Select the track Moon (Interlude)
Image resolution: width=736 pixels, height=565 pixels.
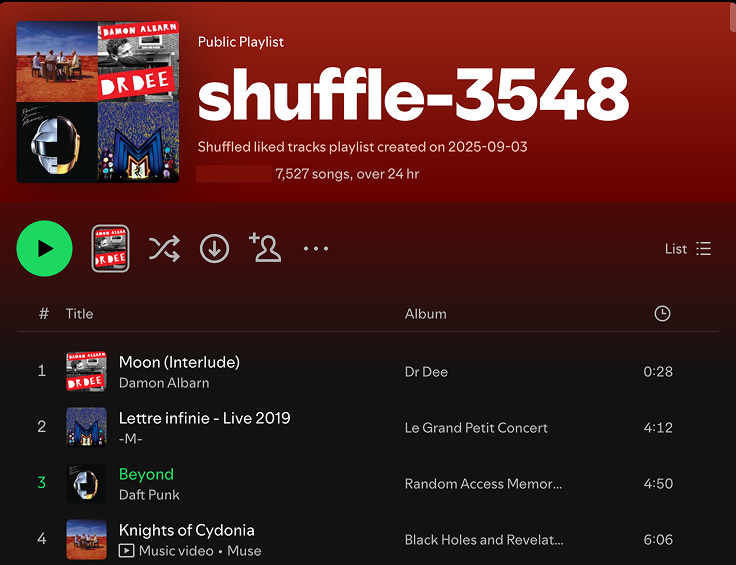point(179,362)
